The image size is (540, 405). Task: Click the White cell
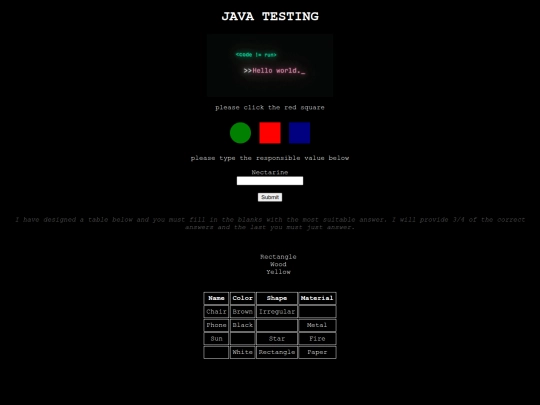click(x=242, y=352)
